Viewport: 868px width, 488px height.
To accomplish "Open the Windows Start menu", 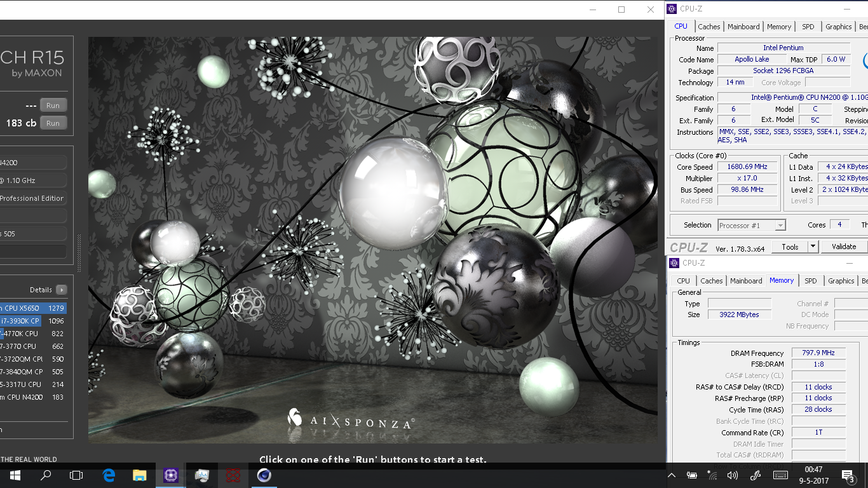I will 15,475.
